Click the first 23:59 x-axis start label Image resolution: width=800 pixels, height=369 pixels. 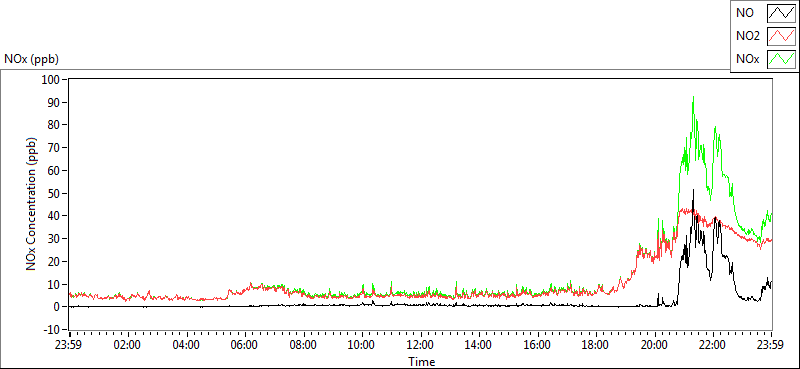pyautogui.click(x=69, y=344)
